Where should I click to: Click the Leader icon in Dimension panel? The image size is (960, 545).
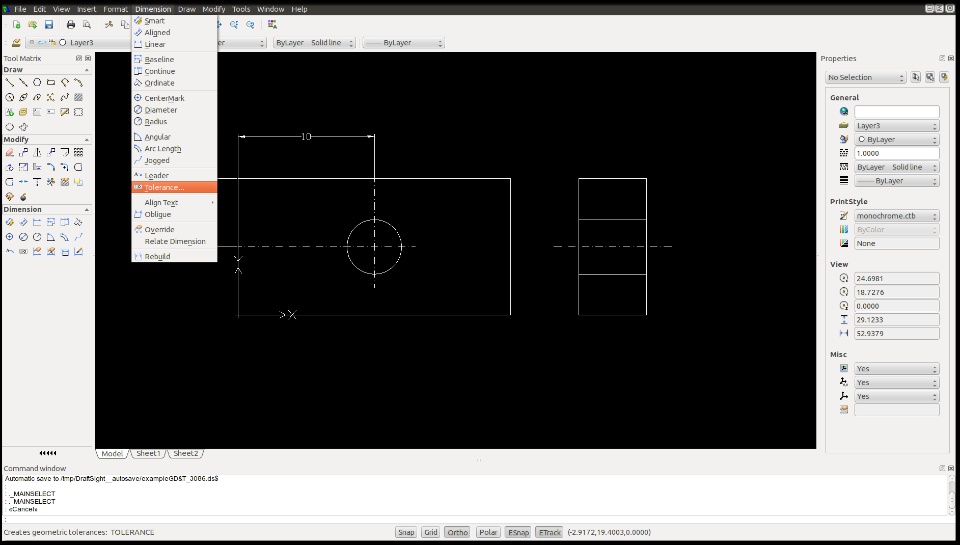9,252
